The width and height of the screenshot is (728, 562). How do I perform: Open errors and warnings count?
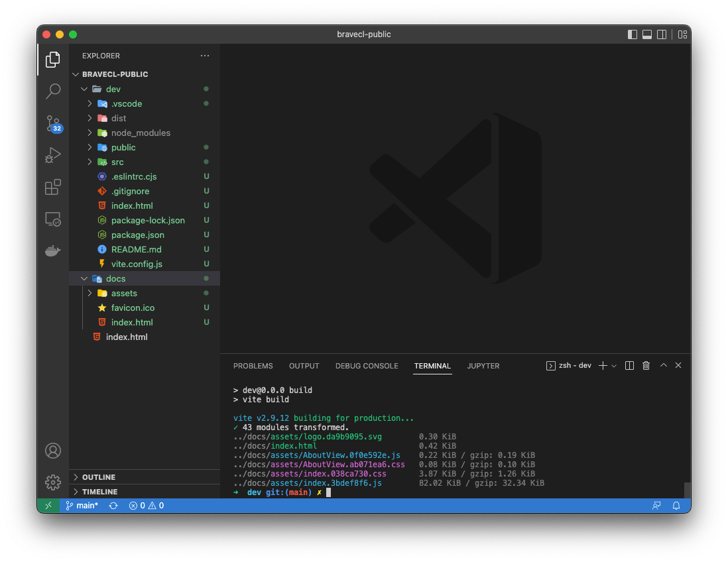coord(147,506)
